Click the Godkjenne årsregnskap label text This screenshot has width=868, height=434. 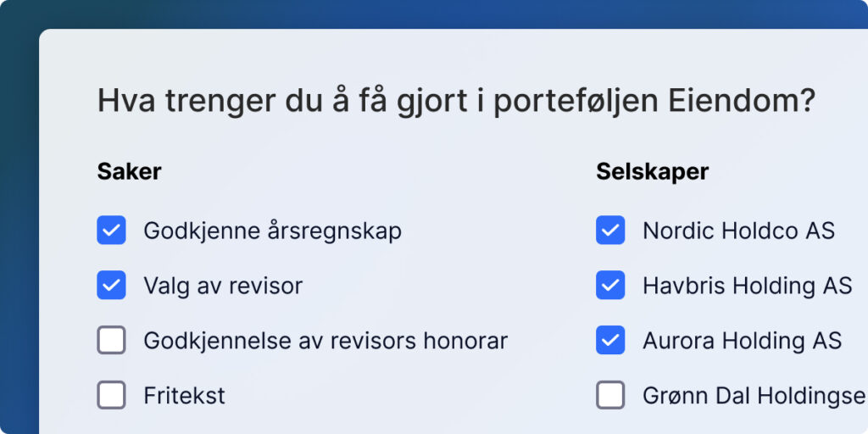[272, 231]
